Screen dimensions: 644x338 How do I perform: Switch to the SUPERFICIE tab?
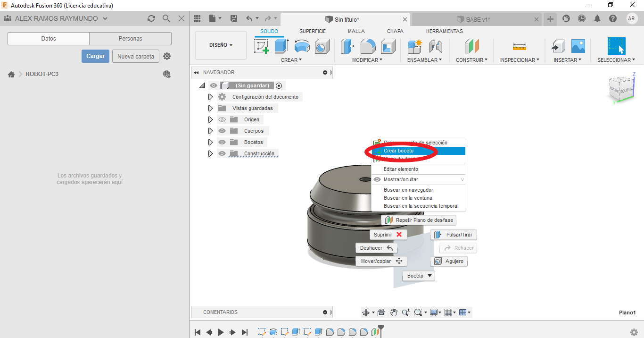(x=313, y=31)
